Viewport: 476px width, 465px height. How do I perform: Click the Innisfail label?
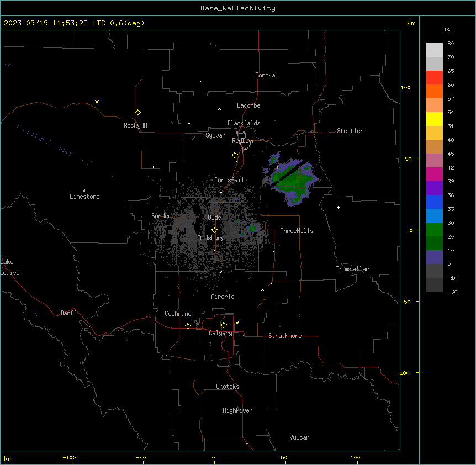point(229,180)
